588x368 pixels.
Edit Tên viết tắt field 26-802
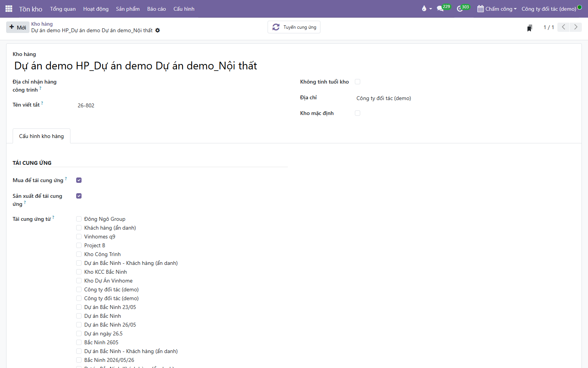point(182,105)
